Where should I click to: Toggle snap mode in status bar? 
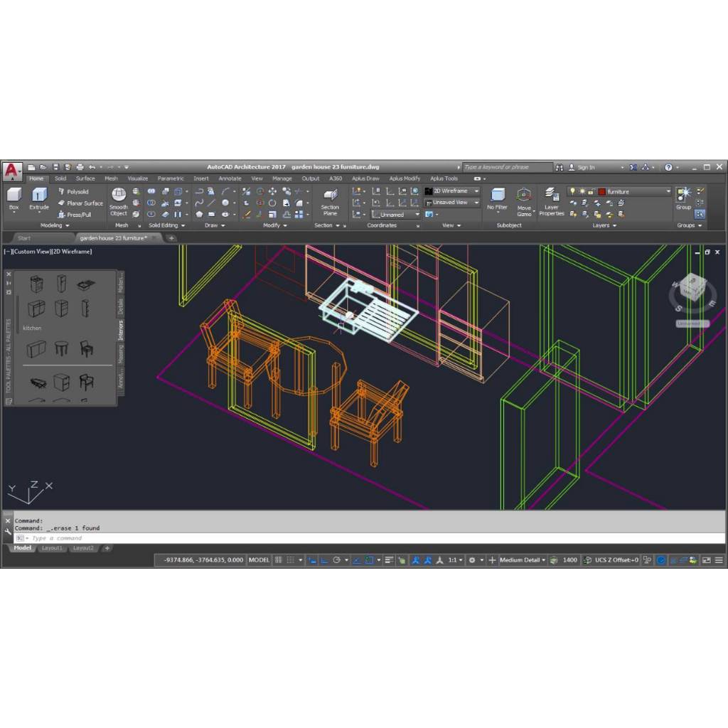click(291, 560)
